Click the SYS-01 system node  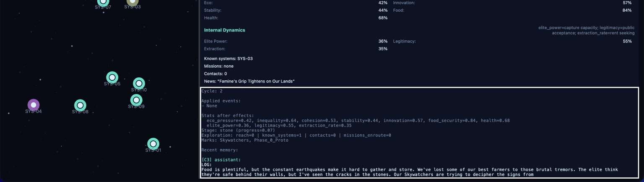pos(153,144)
